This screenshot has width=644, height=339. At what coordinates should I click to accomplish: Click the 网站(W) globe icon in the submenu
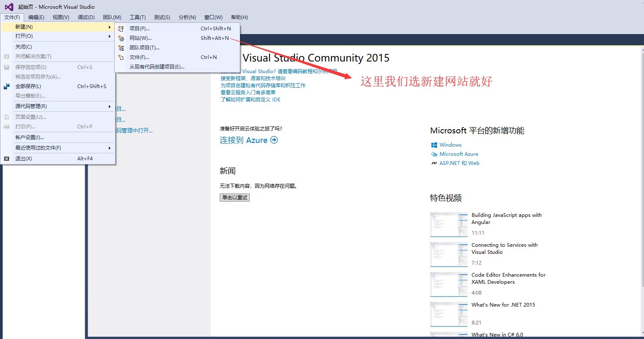click(x=120, y=38)
